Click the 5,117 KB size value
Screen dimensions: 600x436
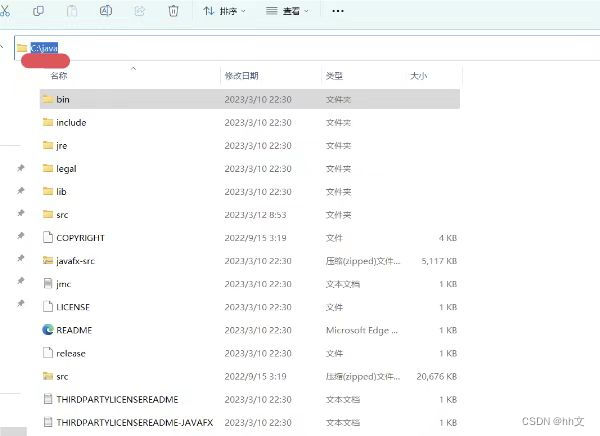(439, 261)
